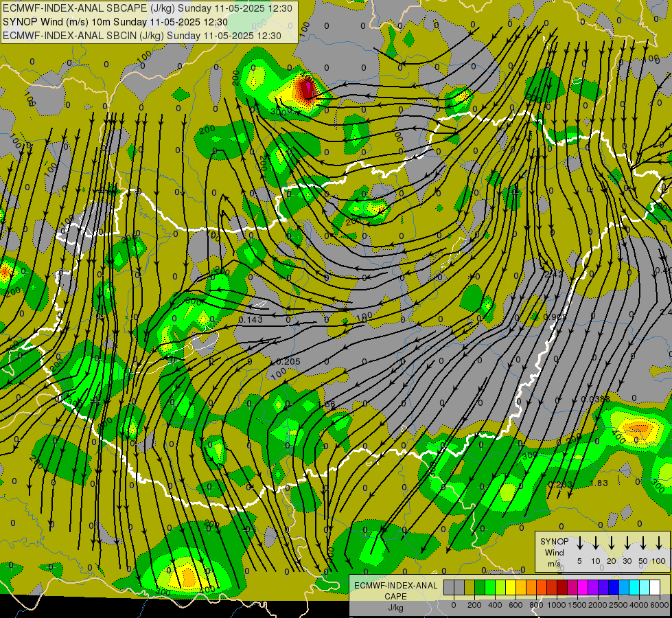Click the SBCIN title line at top

coord(142,36)
